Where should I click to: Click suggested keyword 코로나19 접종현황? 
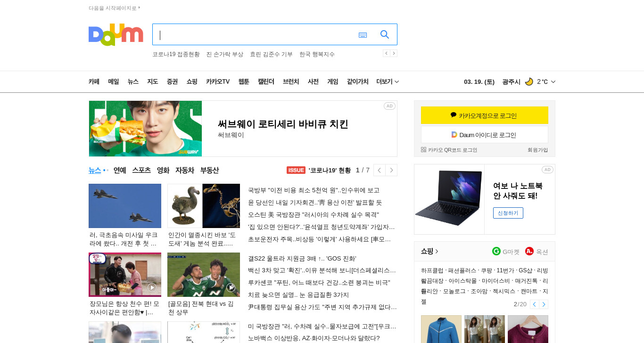[x=176, y=54]
